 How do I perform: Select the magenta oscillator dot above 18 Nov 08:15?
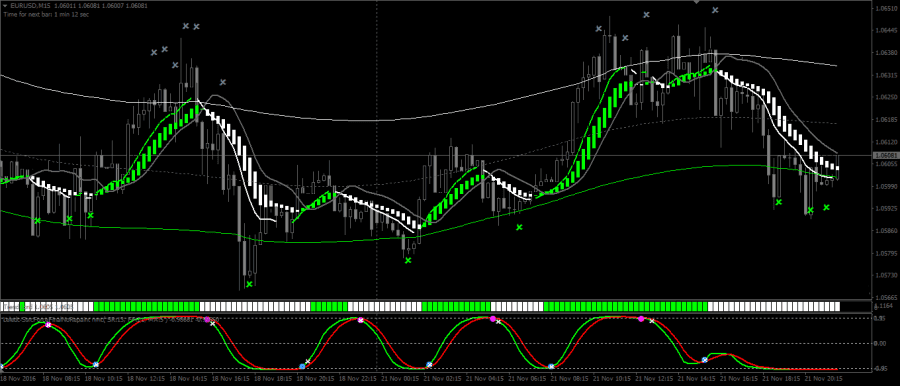click(48, 325)
